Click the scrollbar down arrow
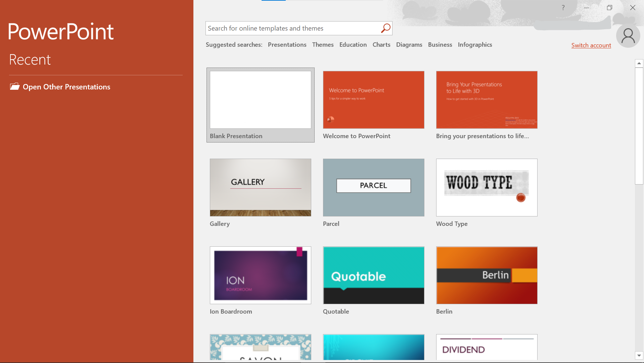 coord(639,355)
